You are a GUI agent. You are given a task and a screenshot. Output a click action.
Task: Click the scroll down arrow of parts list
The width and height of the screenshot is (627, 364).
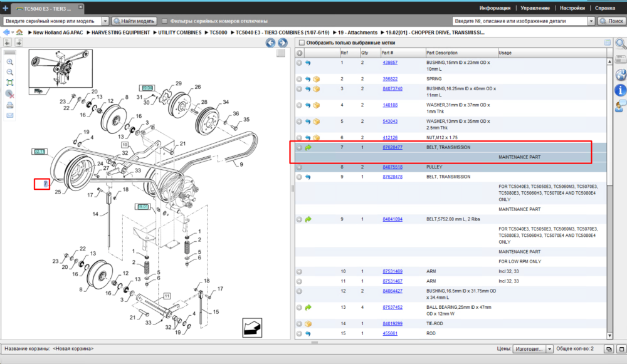click(x=609, y=336)
